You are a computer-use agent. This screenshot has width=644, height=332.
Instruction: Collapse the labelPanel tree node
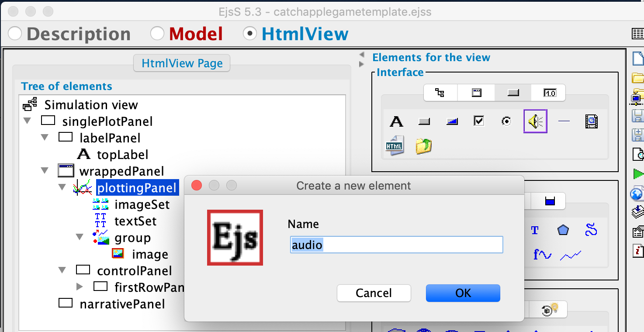click(45, 138)
